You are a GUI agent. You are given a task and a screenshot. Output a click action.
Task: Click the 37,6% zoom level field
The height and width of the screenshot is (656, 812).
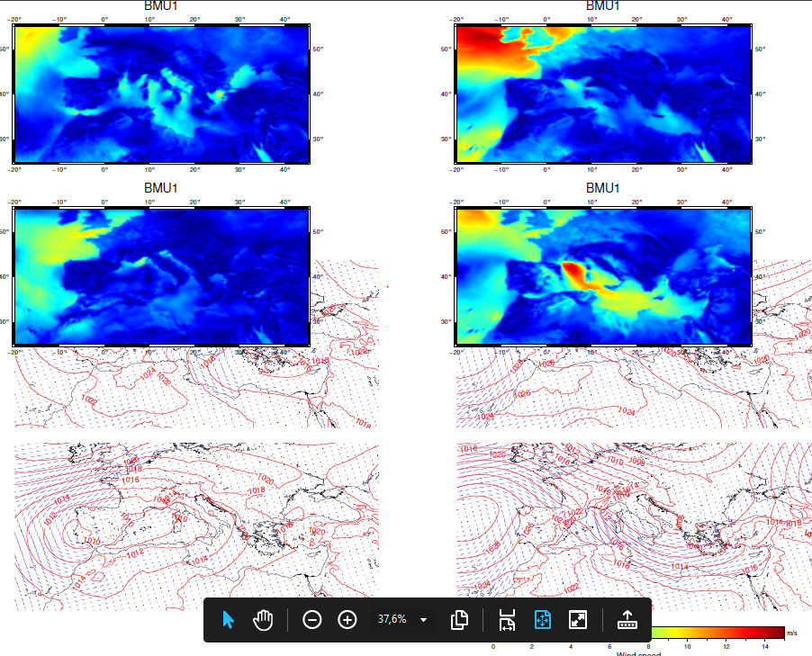pos(392,620)
